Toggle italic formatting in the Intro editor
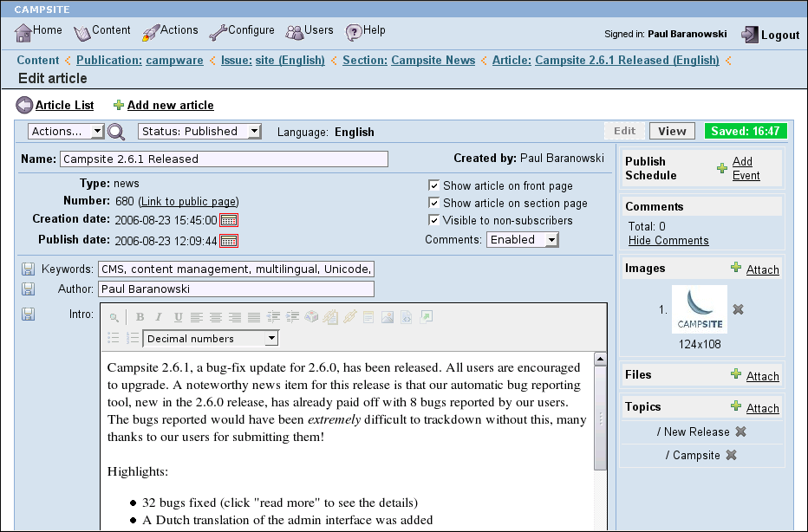Viewport: 808px width, 532px height. [x=159, y=317]
